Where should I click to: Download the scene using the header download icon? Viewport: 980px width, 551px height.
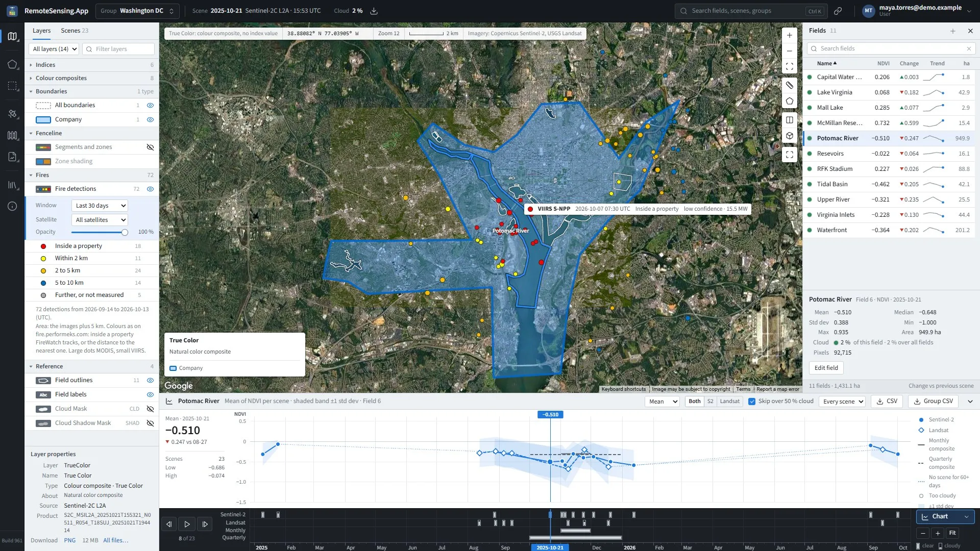point(374,11)
